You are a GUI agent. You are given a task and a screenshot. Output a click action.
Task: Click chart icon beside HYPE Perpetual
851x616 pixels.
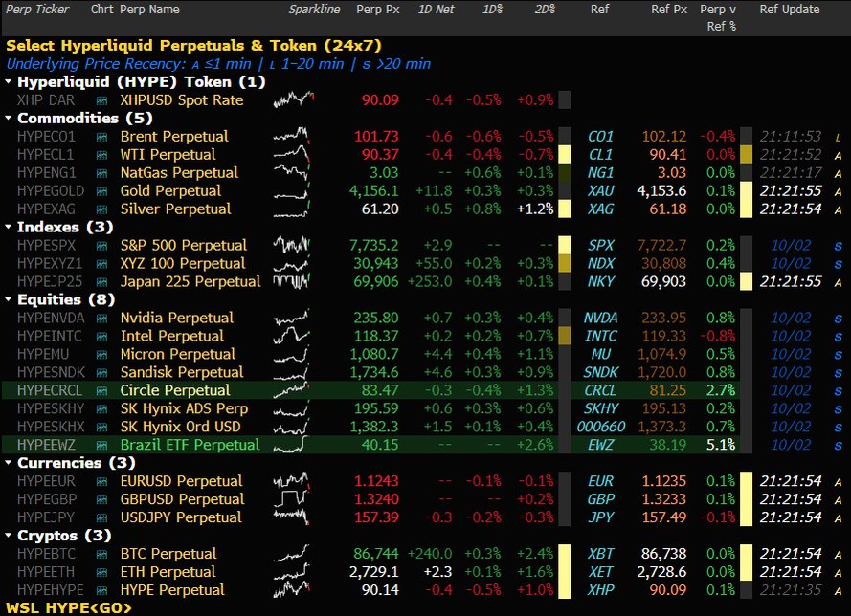click(101, 590)
